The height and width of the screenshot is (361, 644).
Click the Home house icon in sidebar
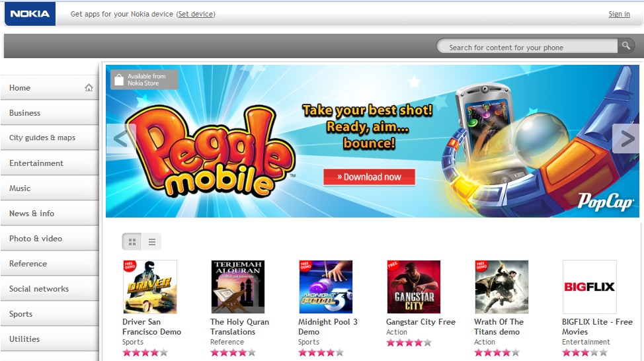coord(89,87)
